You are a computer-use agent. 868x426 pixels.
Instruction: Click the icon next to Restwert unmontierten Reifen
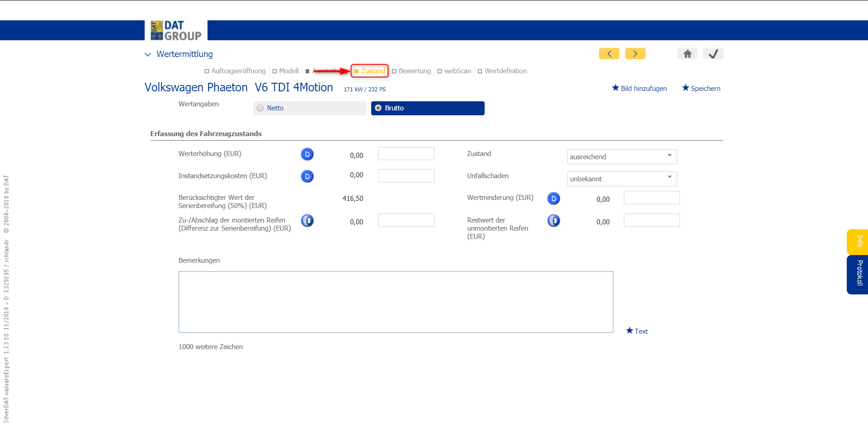[553, 221]
